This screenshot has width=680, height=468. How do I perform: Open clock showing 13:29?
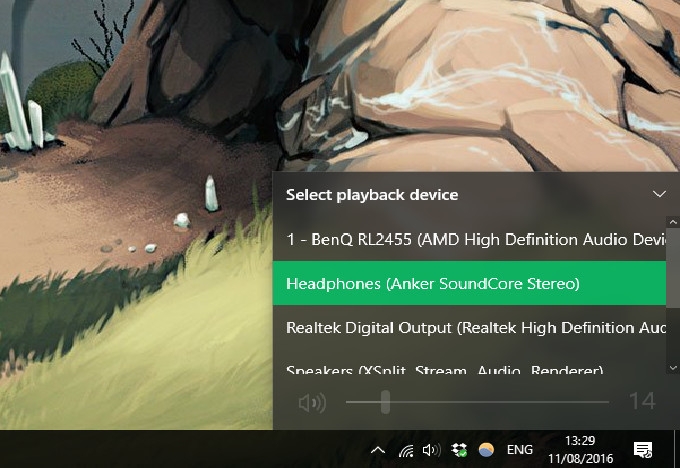point(580,449)
